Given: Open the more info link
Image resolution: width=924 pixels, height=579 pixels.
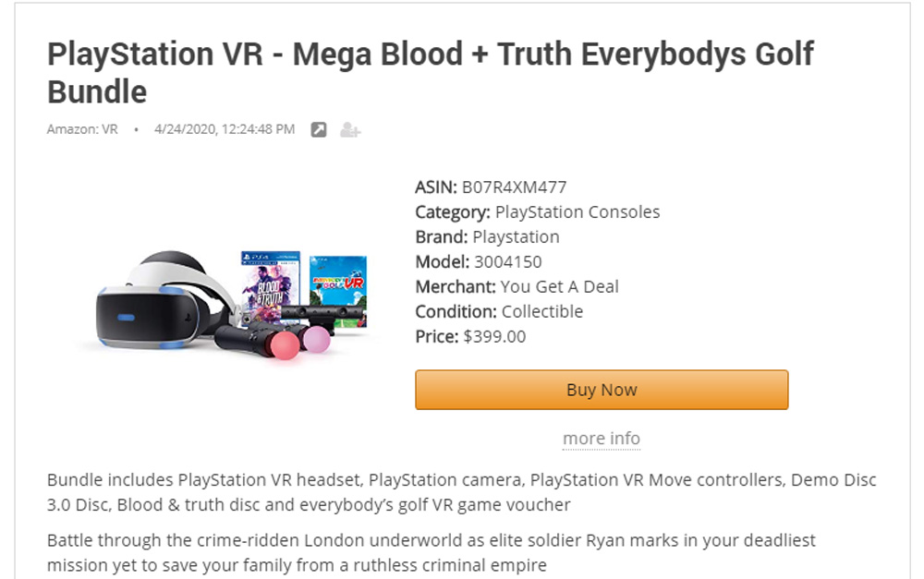Looking at the screenshot, I should point(602,439).
